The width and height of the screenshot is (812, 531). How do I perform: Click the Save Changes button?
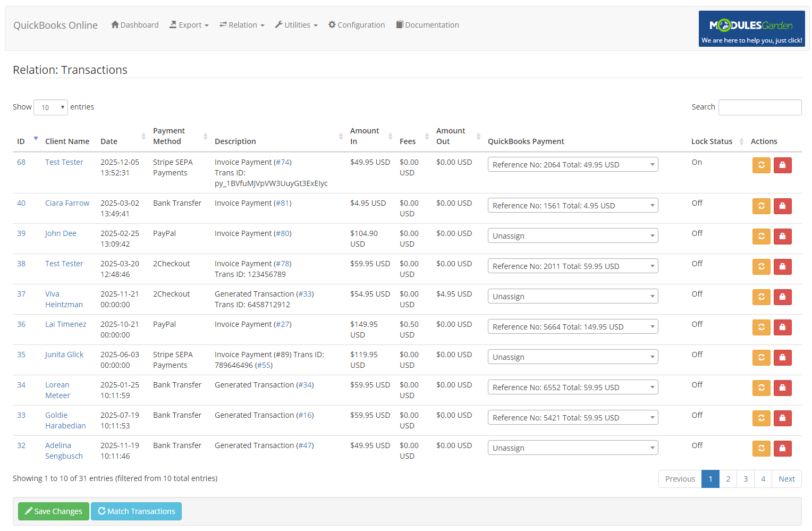click(x=53, y=511)
